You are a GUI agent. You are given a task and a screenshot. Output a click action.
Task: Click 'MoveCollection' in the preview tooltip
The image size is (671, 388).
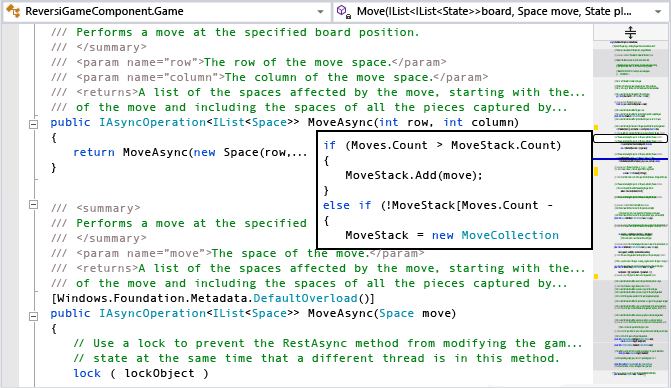(510, 235)
